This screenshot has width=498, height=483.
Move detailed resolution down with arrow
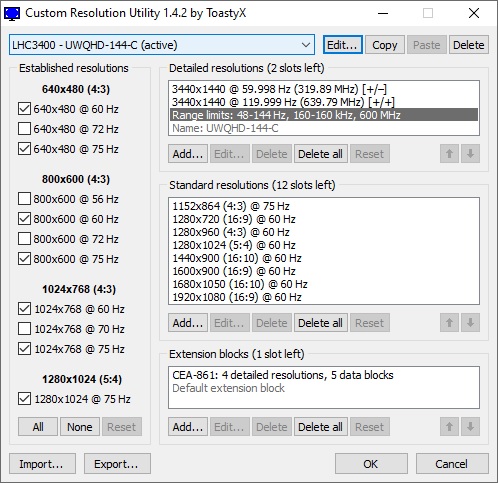coord(470,154)
